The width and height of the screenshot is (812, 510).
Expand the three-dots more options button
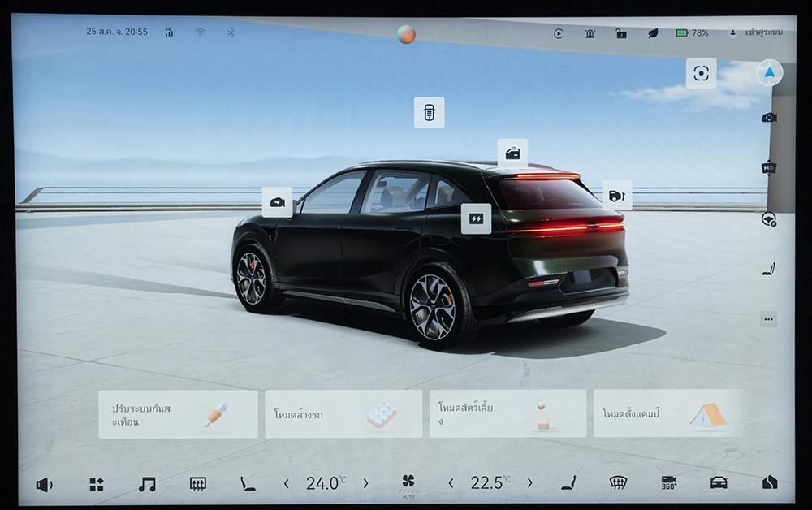pyautogui.click(x=768, y=319)
